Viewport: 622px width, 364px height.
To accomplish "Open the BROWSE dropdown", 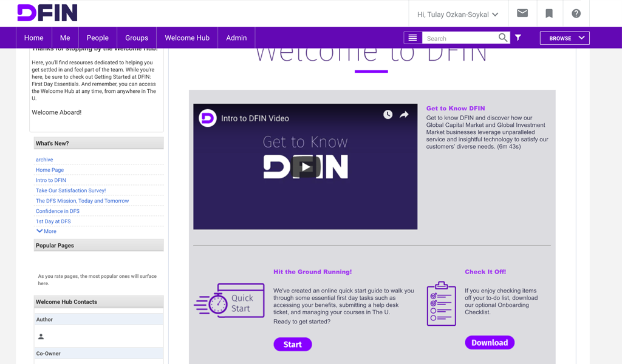I will [x=565, y=38].
